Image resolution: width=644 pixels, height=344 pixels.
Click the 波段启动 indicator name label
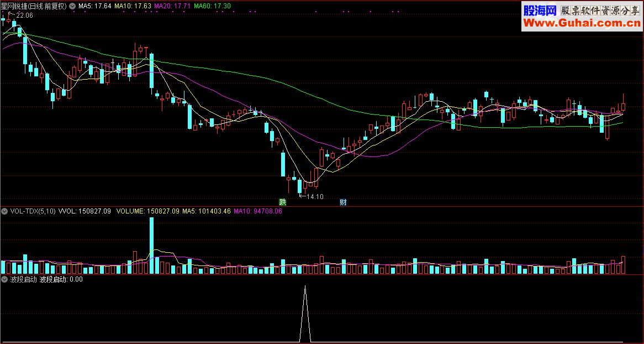coord(23,279)
